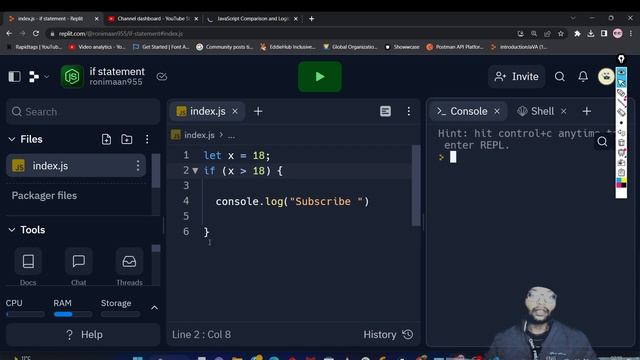Screen dimensions: 640x360
Task: Open the Chat tool
Action: 78,266
